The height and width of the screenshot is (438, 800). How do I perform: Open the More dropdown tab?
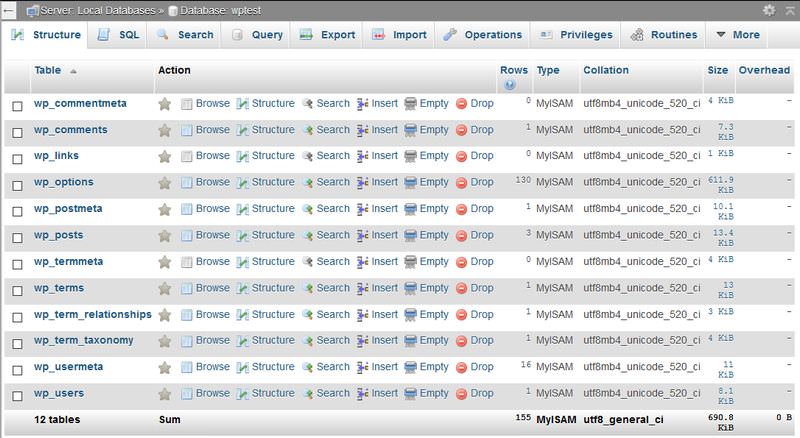click(738, 35)
